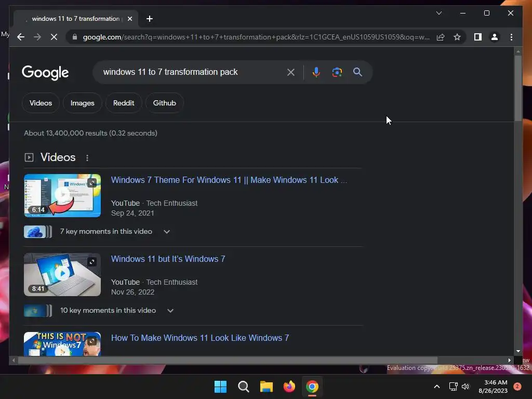Open Windows 7 Theme For Windows 11 video link

pos(229,180)
